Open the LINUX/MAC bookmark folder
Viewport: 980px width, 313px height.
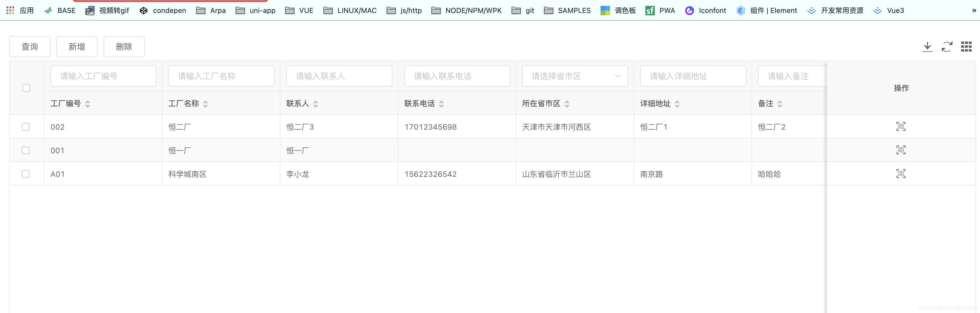click(x=350, y=10)
